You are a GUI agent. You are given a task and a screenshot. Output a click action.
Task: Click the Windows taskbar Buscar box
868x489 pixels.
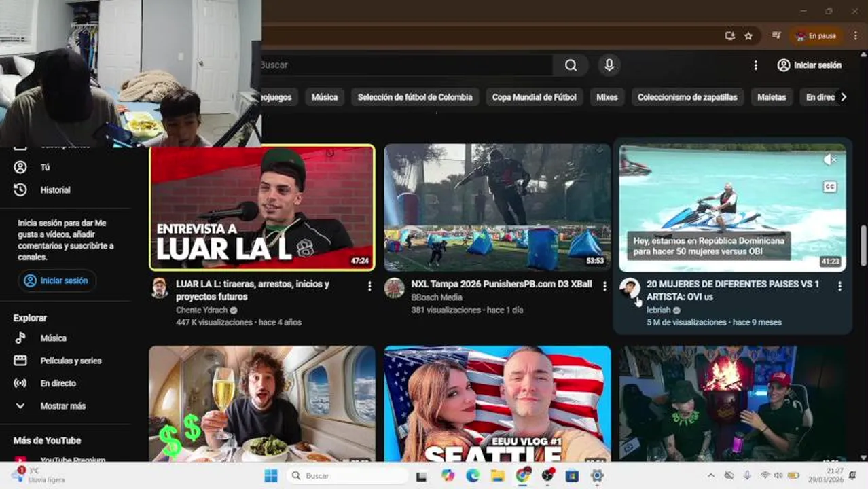point(347,475)
